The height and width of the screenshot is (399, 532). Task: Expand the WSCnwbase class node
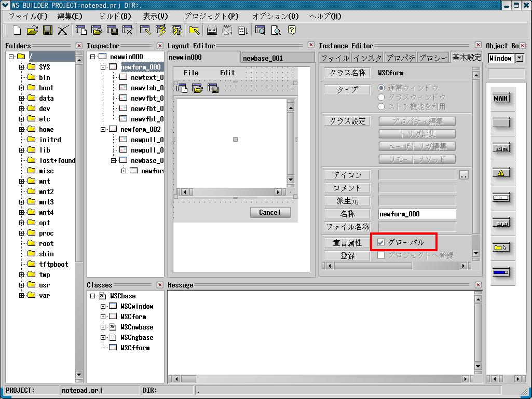[x=103, y=327]
